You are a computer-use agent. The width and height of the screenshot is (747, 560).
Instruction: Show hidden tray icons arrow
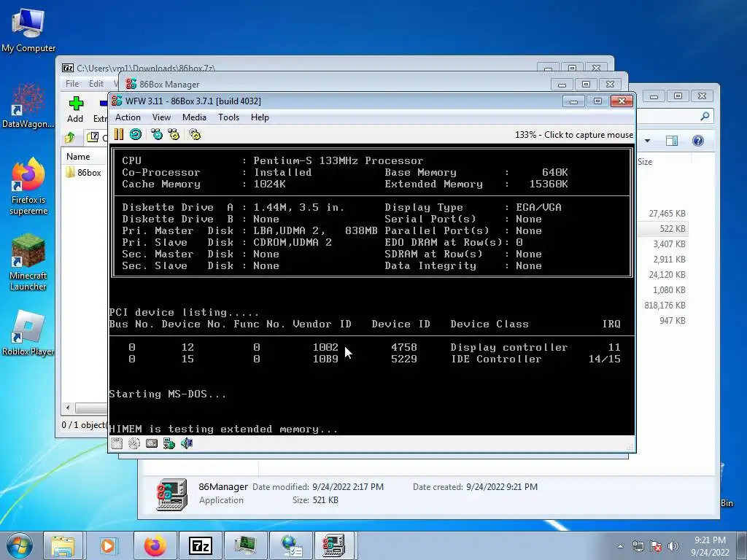(x=620, y=546)
